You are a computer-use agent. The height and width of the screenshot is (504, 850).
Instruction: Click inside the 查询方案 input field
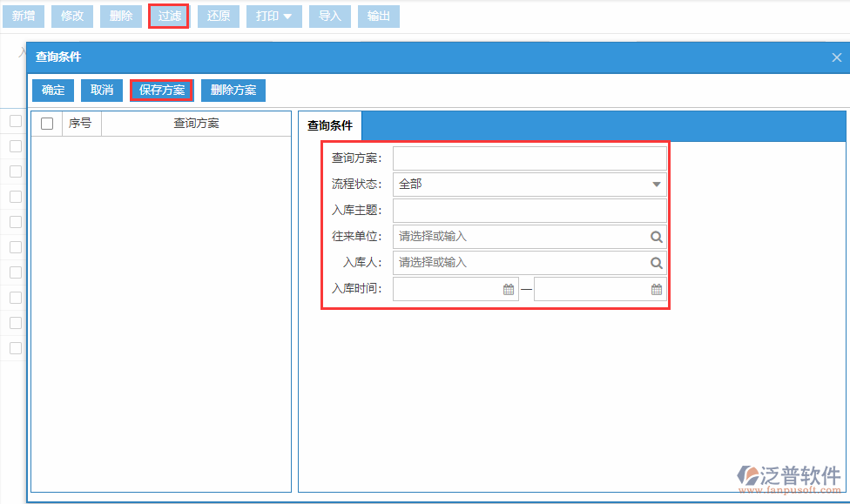pyautogui.click(x=530, y=158)
